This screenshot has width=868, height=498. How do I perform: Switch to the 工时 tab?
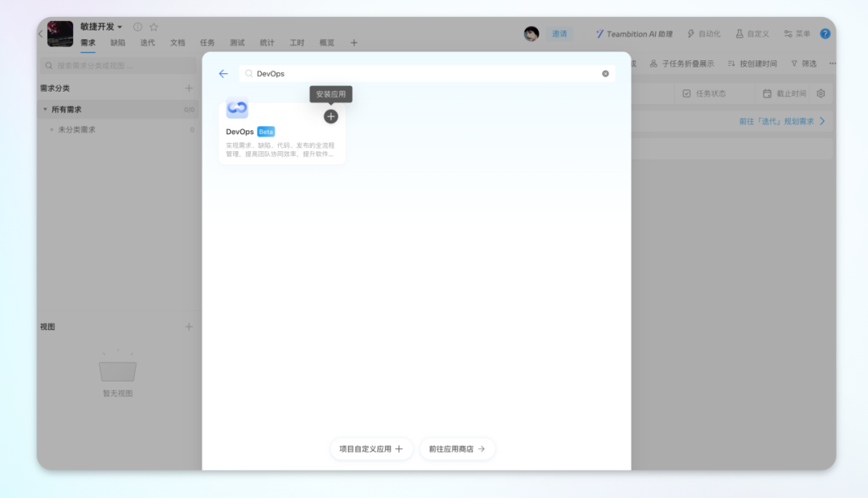pos(297,43)
